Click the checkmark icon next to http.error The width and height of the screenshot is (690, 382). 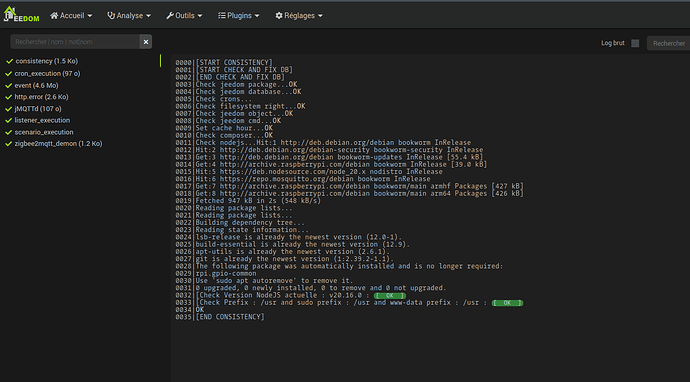(8, 97)
